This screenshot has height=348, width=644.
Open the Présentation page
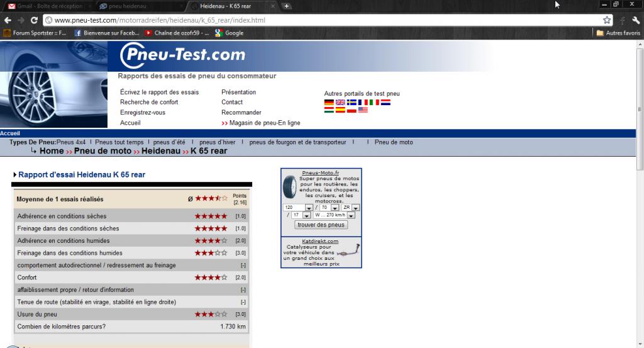tap(238, 92)
